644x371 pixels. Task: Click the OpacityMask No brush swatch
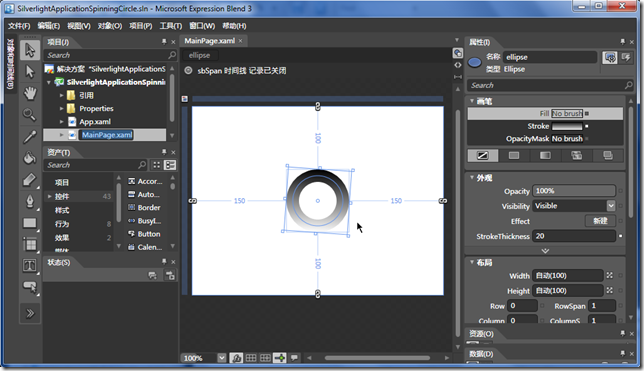tap(567, 139)
